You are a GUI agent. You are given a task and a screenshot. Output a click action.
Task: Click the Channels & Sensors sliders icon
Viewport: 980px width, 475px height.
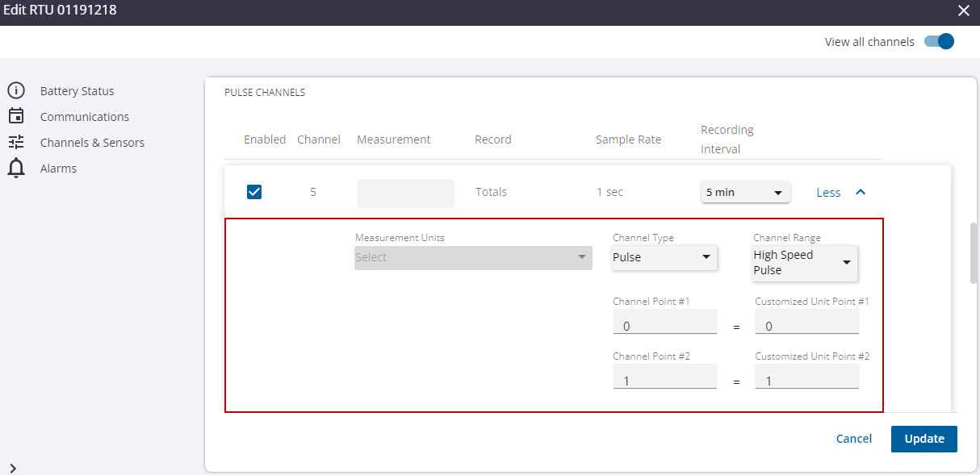pyautogui.click(x=17, y=142)
